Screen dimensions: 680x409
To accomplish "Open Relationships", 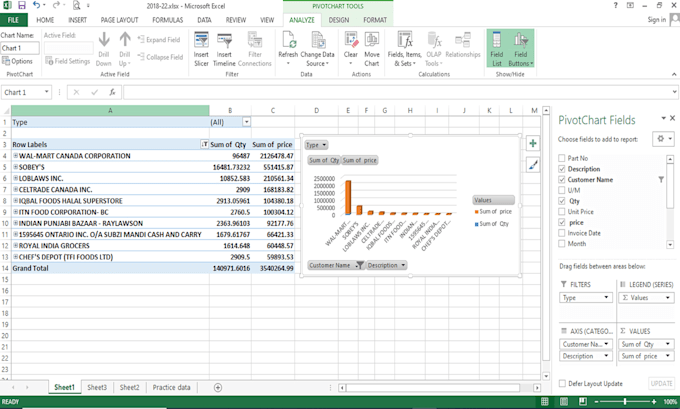I will click(463, 45).
